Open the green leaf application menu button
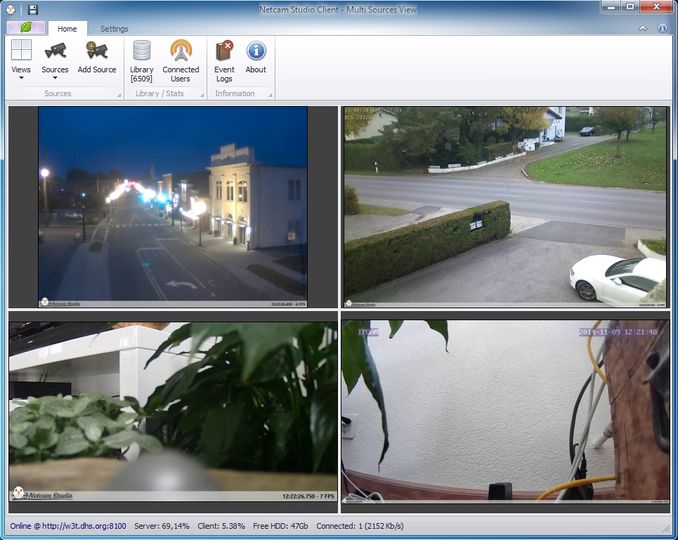 pyautogui.click(x=26, y=28)
